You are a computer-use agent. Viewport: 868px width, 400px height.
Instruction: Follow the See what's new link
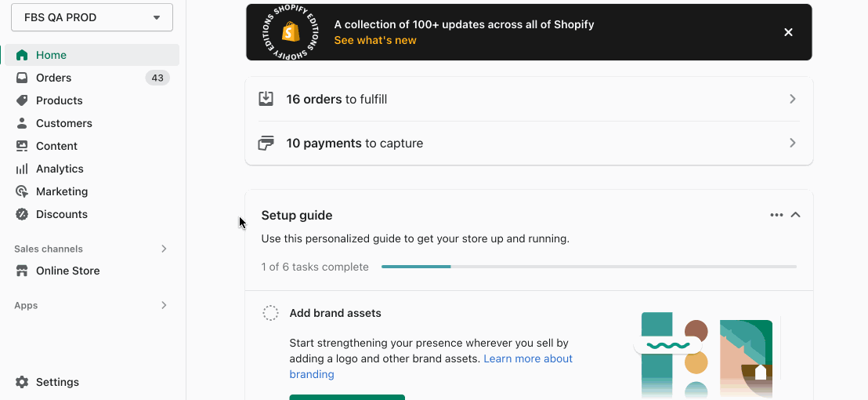(374, 40)
